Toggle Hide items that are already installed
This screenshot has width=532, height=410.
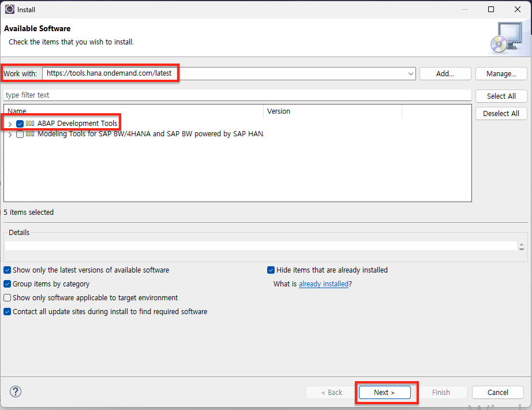click(x=271, y=270)
